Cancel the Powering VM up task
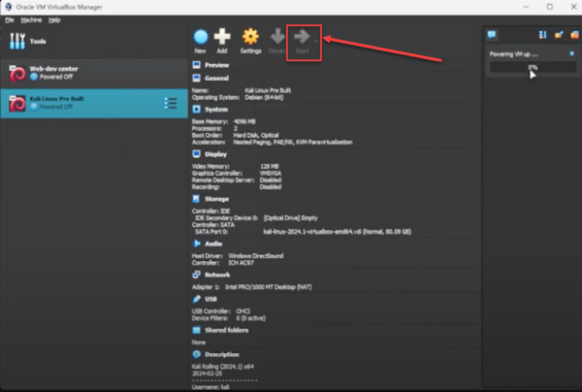Screen dimensions: 582x392 (x=570, y=55)
